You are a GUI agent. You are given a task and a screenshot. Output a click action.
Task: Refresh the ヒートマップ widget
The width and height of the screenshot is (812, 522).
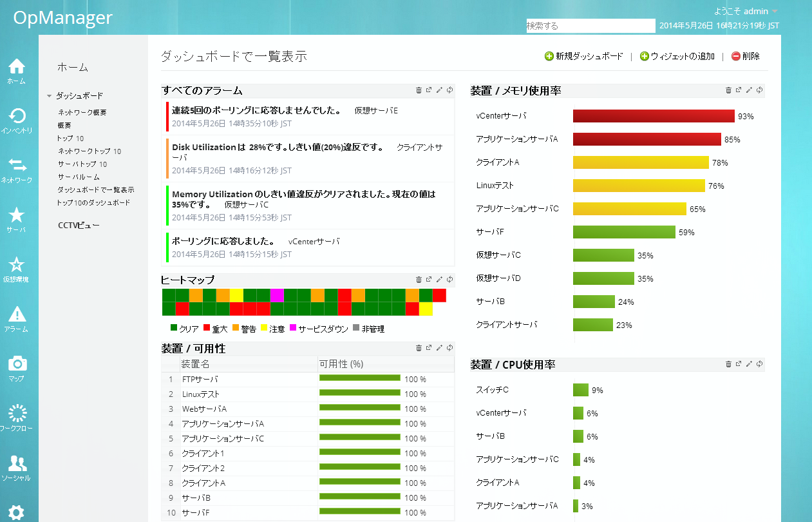pyautogui.click(x=449, y=280)
